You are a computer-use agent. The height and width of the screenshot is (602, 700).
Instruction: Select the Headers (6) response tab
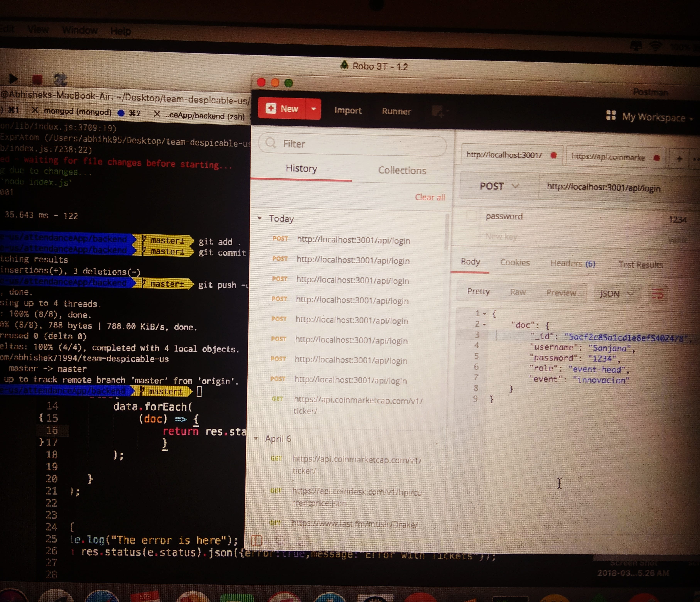(x=573, y=264)
